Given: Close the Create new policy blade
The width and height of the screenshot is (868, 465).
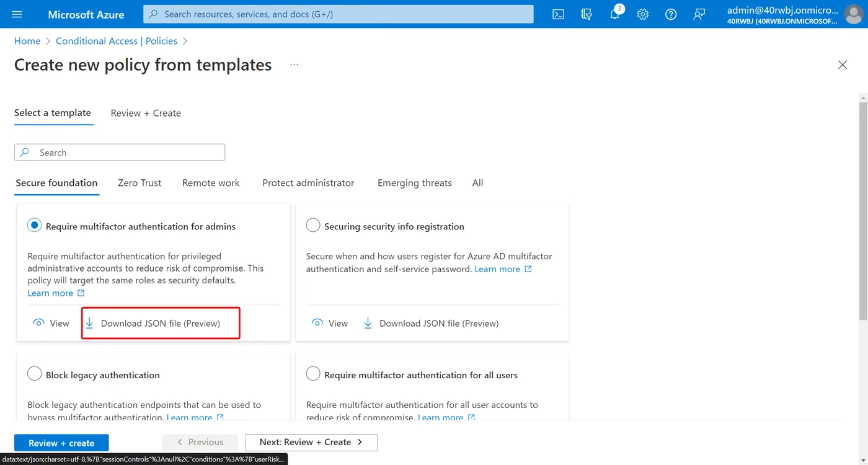Looking at the screenshot, I should (843, 65).
